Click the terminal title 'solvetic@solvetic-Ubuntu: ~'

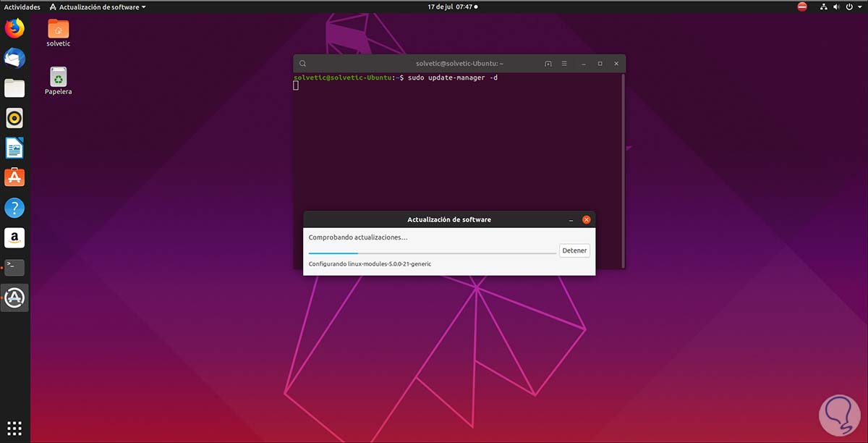click(x=459, y=64)
